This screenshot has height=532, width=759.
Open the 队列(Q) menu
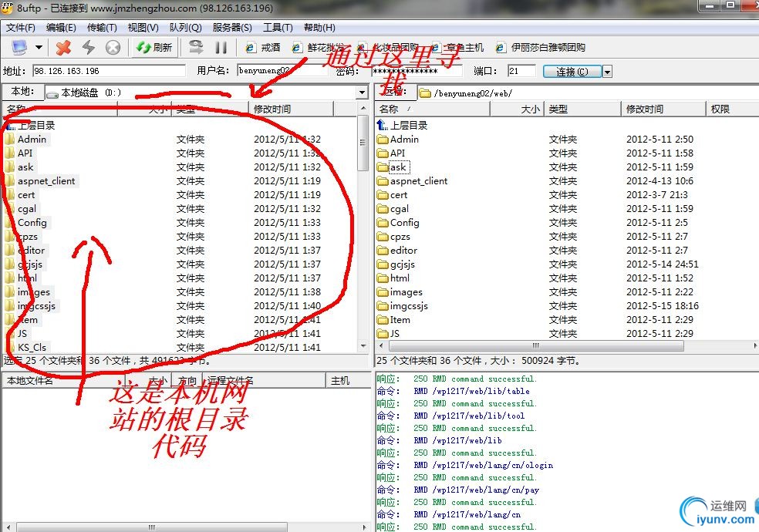185,28
